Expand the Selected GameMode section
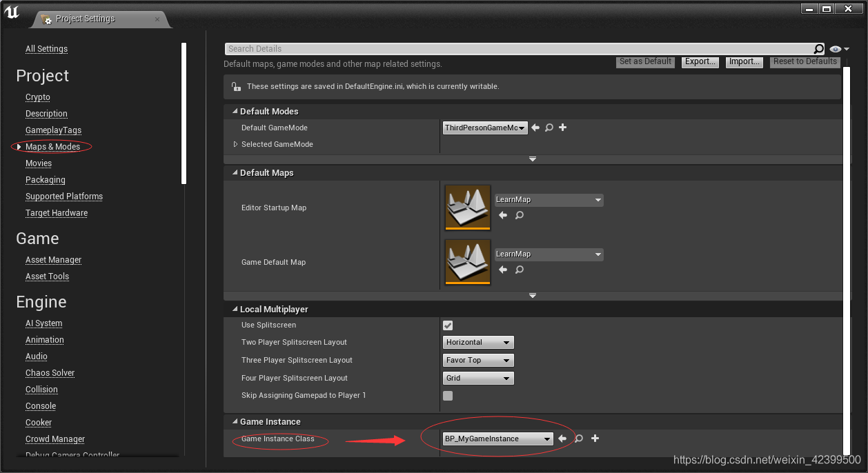Screen dimensions: 868x473 pyautogui.click(x=236, y=144)
